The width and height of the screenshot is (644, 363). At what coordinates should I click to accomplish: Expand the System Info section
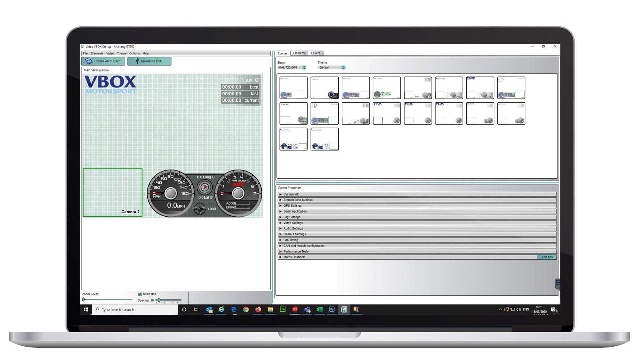tap(280, 194)
